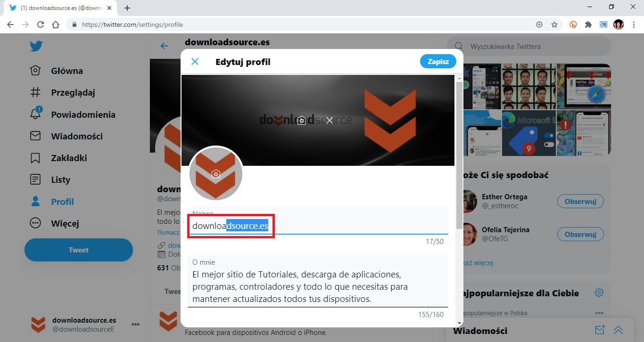
Task: Open Chrome three-dot menu
Action: click(634, 24)
